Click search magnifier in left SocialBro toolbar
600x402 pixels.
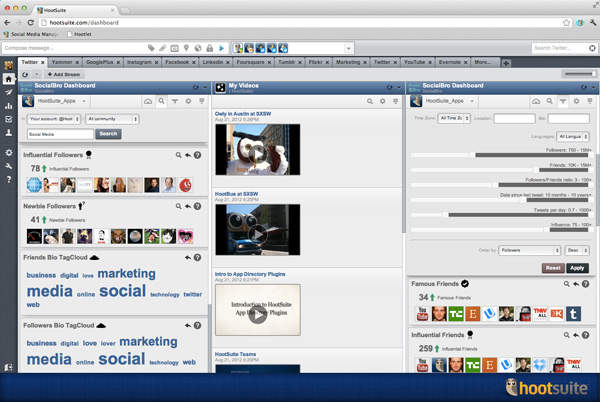coord(161,101)
